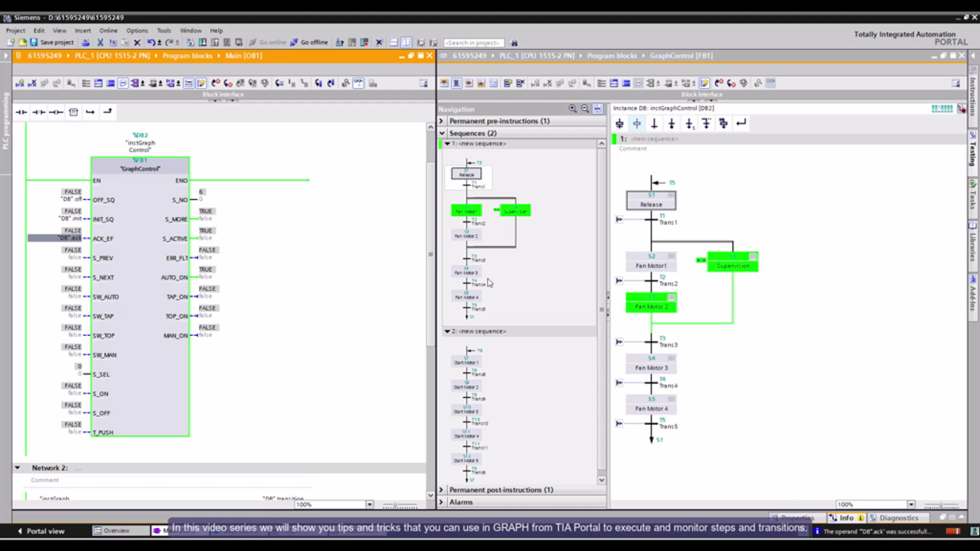Click the zoom out magnifier in Navigation
Viewport: 980px width, 551px height.
[585, 109]
